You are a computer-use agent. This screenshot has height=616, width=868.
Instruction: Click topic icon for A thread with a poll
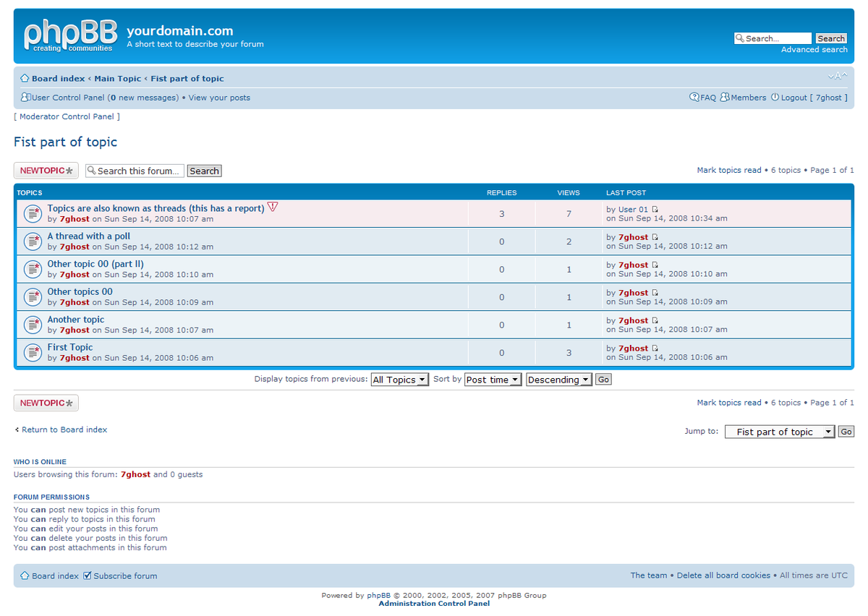33,241
